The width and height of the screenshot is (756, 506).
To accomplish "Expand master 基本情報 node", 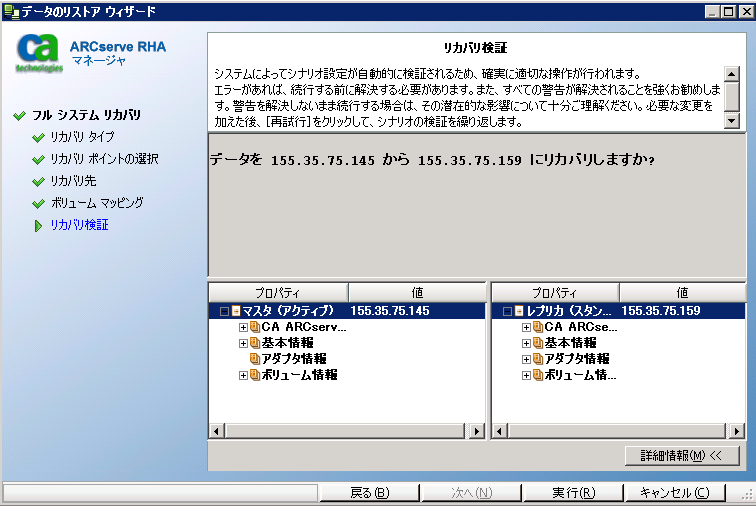I will coord(243,343).
